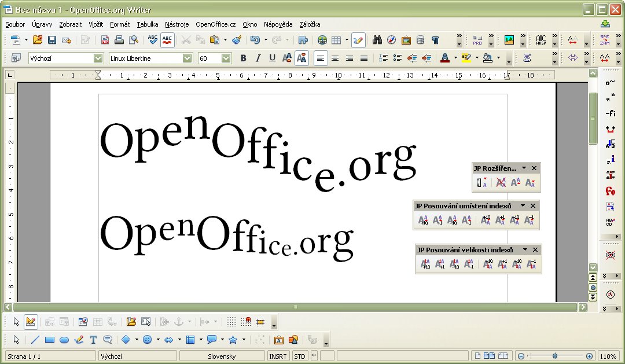
Task: Click the Styles and Formatting icon
Action: click(16, 58)
